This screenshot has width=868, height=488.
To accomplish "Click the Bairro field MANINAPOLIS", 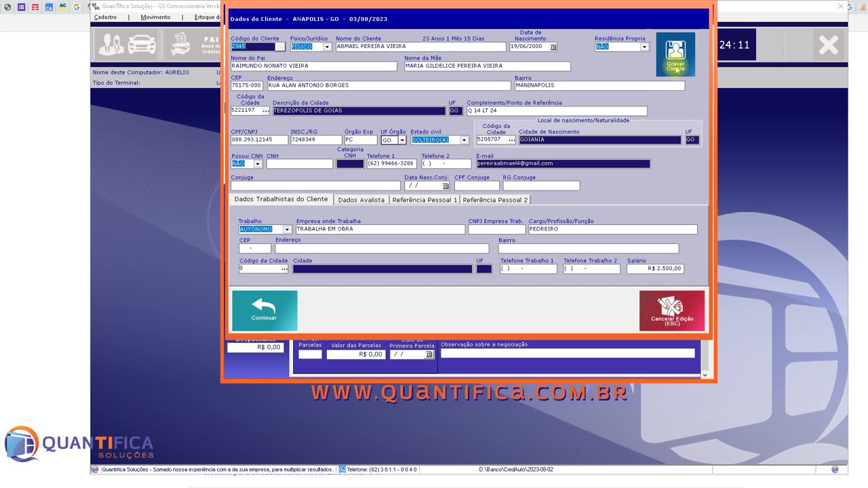I will click(x=599, y=86).
